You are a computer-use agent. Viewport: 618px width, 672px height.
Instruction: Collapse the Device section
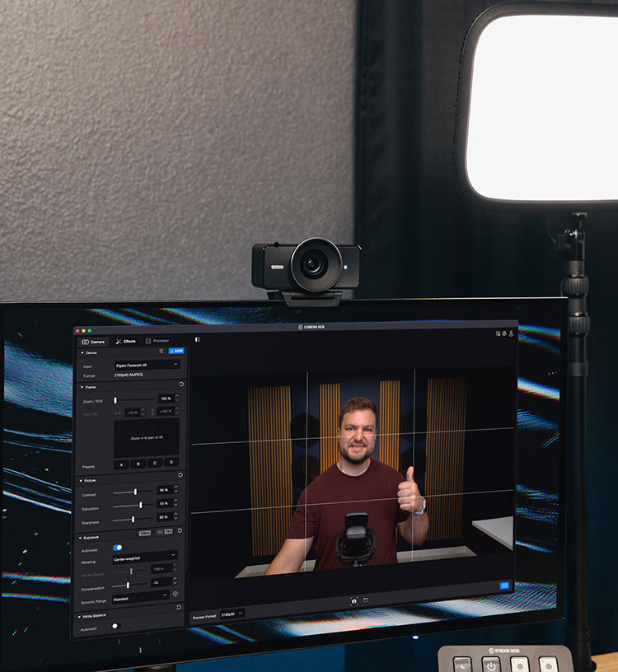[x=82, y=352]
